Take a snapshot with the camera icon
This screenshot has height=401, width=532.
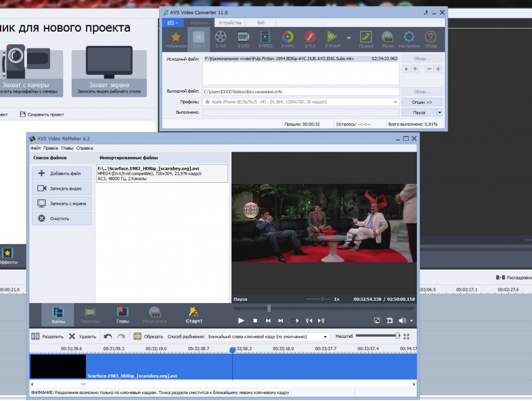coord(389,320)
